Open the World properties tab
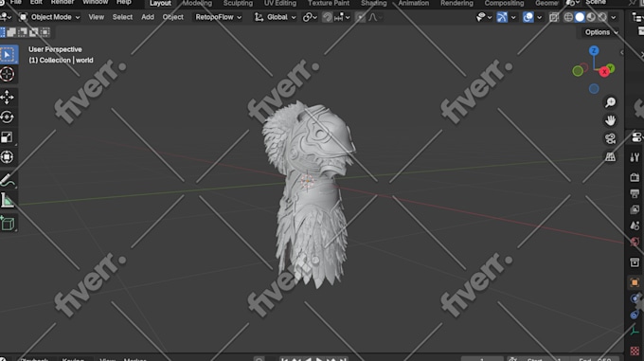The width and height of the screenshot is (644, 361). [635, 242]
